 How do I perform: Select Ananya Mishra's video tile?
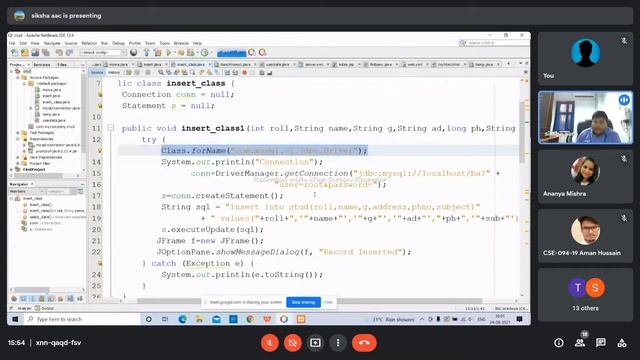tap(585, 176)
